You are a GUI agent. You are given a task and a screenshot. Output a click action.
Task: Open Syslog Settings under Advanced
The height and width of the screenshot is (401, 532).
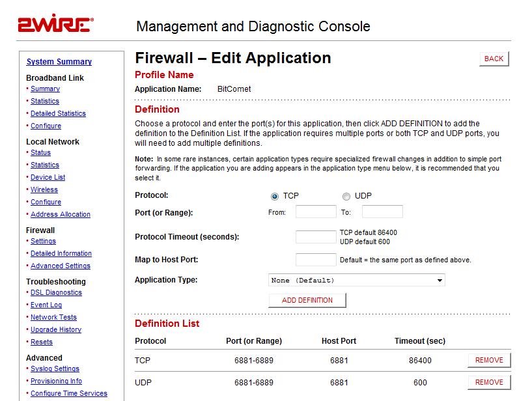pos(55,368)
